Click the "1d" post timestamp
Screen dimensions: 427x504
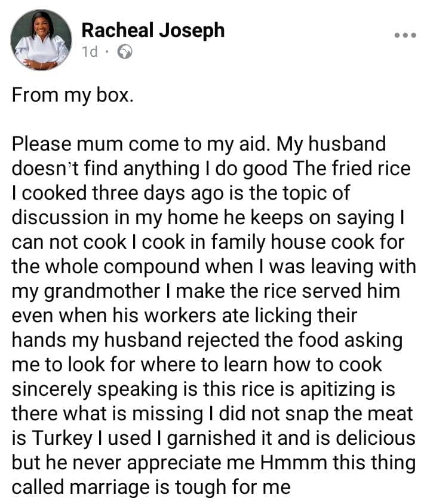click(x=90, y=52)
